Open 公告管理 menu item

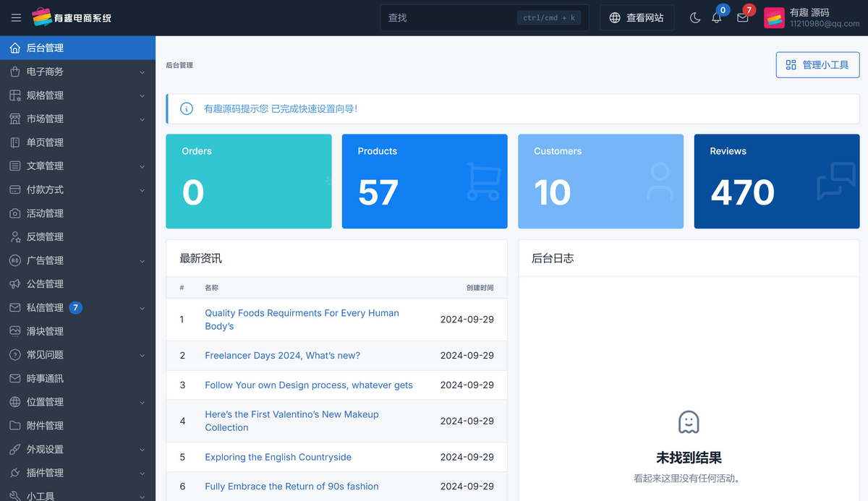tap(77, 284)
